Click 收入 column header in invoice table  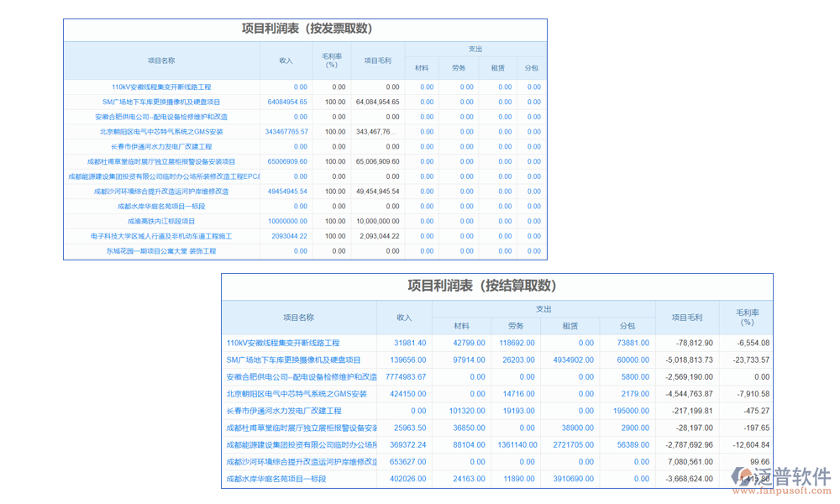286,60
